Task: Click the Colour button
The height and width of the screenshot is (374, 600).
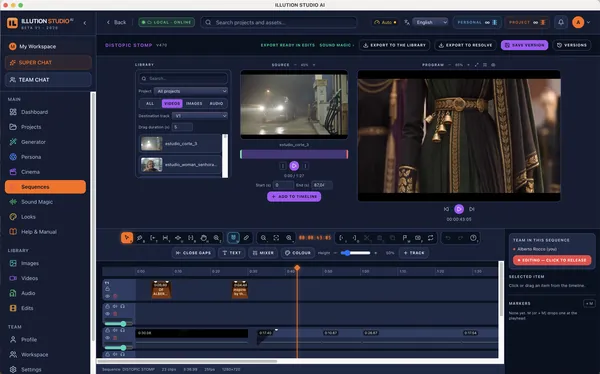Action: [298, 253]
